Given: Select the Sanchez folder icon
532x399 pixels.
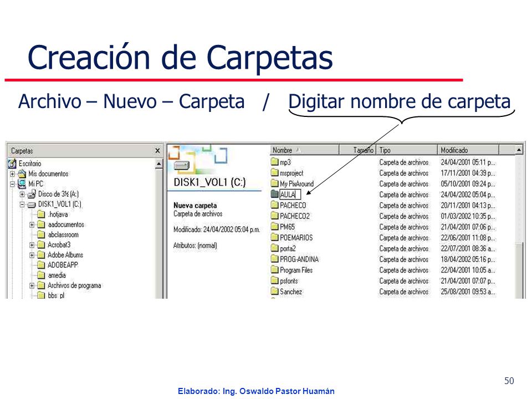Looking at the screenshot, I should [274, 291].
